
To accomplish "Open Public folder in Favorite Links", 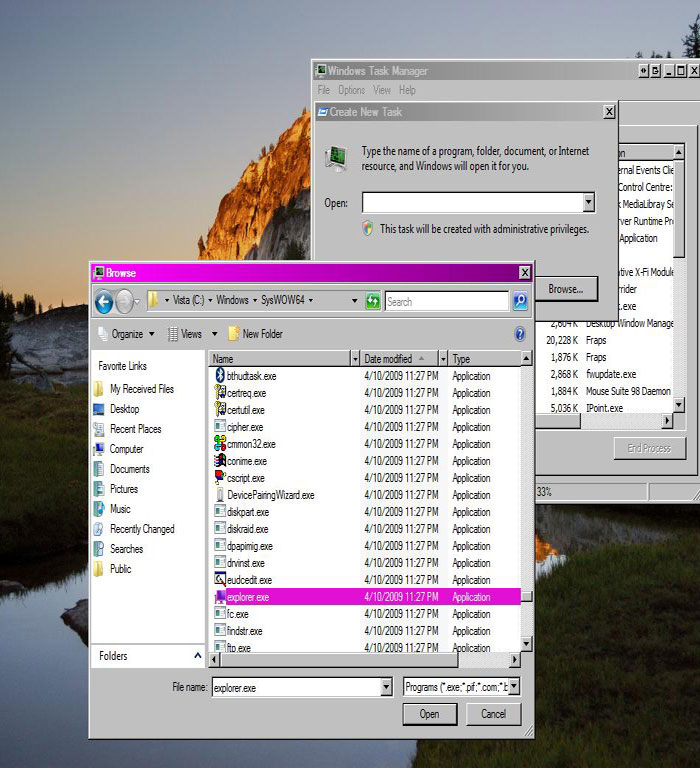I will 113,569.
